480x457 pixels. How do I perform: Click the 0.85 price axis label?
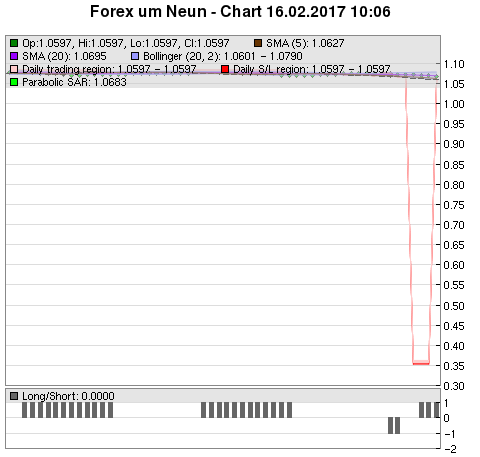454,165
